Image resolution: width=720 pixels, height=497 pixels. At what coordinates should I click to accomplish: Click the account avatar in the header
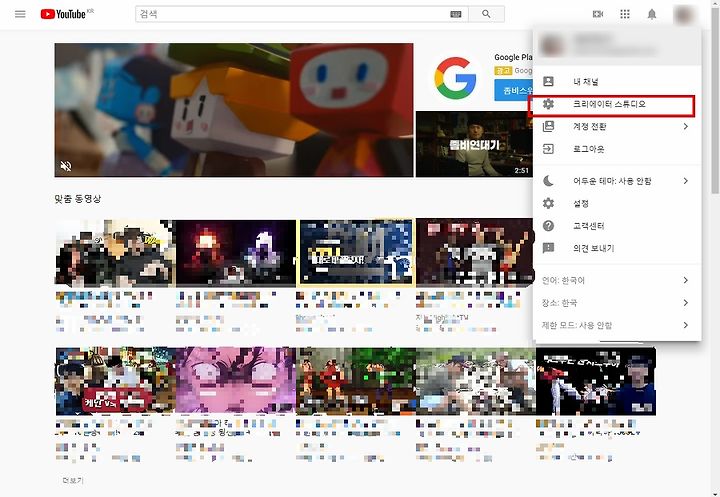coord(683,14)
